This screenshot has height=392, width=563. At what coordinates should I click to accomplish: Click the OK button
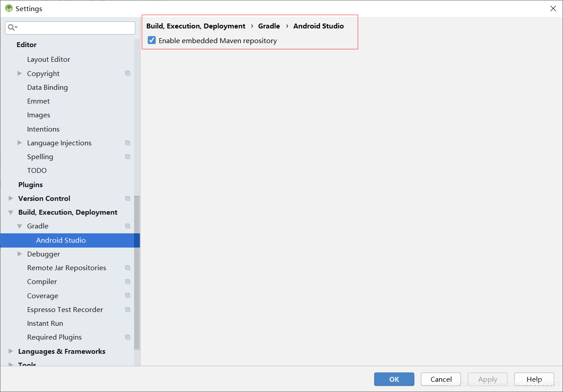[394, 379]
